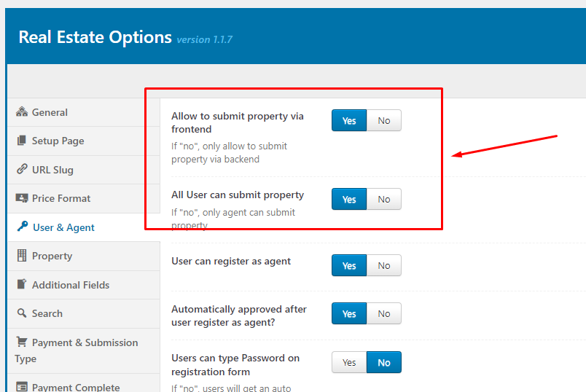Click the General tab house icon
Screen dimensions: 586x392
pos(22,112)
